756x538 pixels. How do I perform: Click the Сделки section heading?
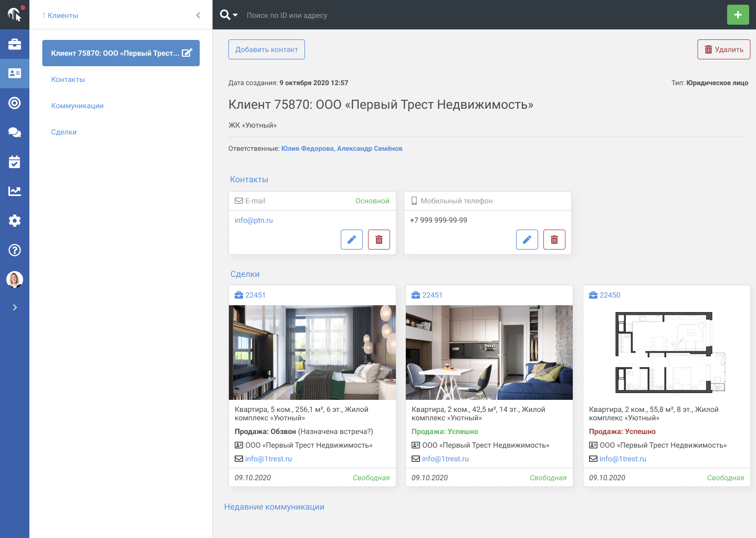(245, 274)
